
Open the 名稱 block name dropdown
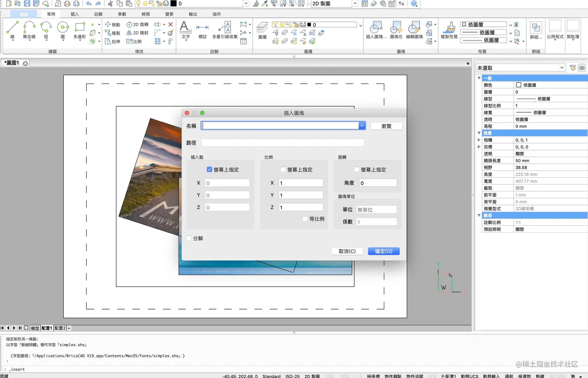point(362,126)
